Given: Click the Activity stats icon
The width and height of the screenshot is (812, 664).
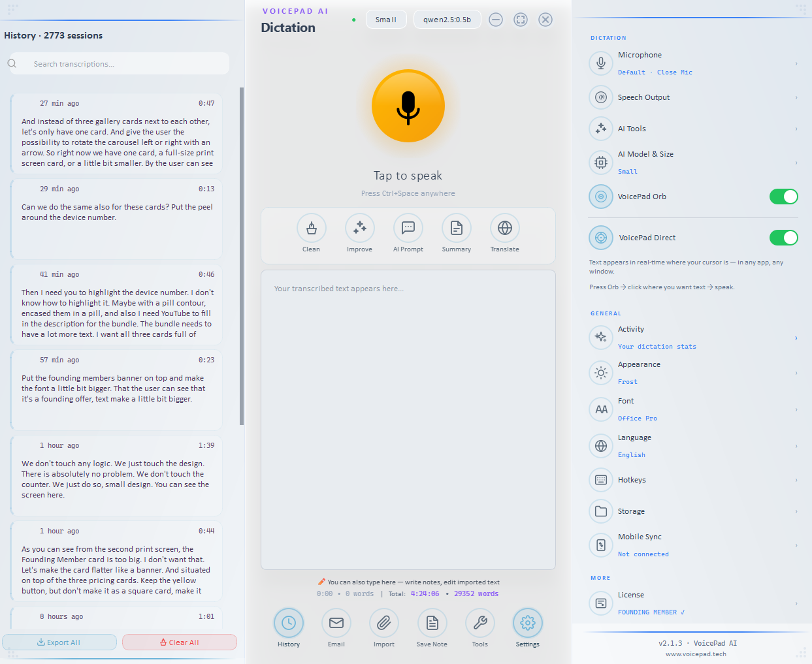Looking at the screenshot, I should coord(601,338).
